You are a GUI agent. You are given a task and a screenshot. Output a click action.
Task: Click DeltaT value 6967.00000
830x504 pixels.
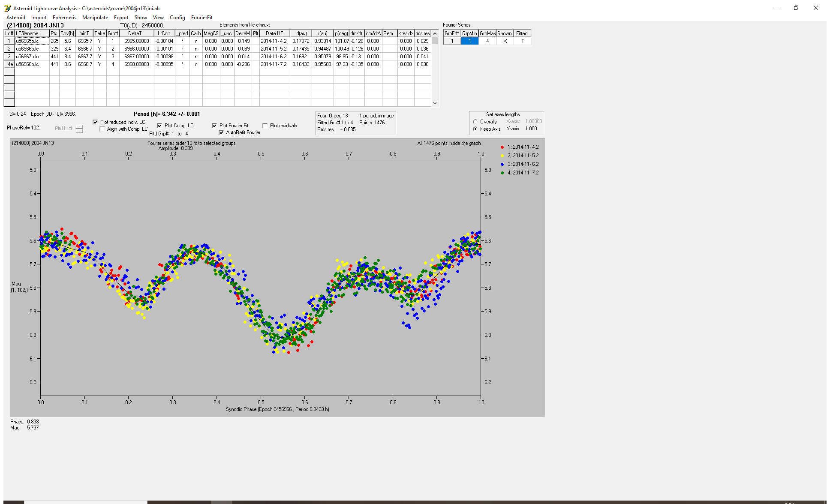[136, 57]
